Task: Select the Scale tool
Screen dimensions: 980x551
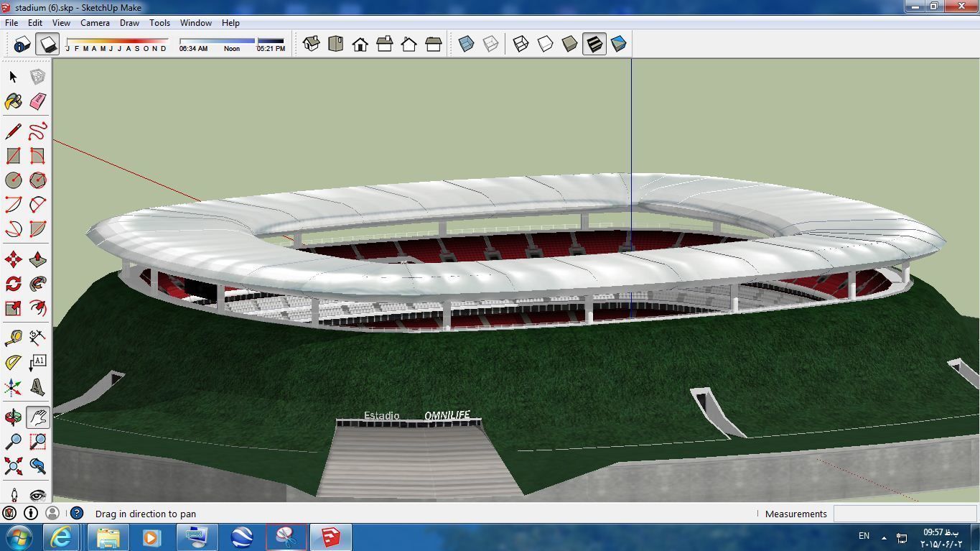Action: point(13,308)
